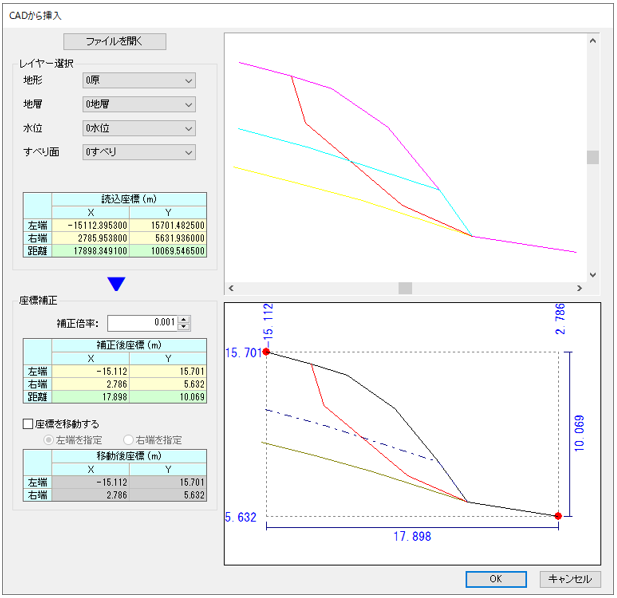Image resolution: width=617 pixels, height=598 pixels.
Task: Click the 読込座標 (m) table header
Action: point(129,199)
